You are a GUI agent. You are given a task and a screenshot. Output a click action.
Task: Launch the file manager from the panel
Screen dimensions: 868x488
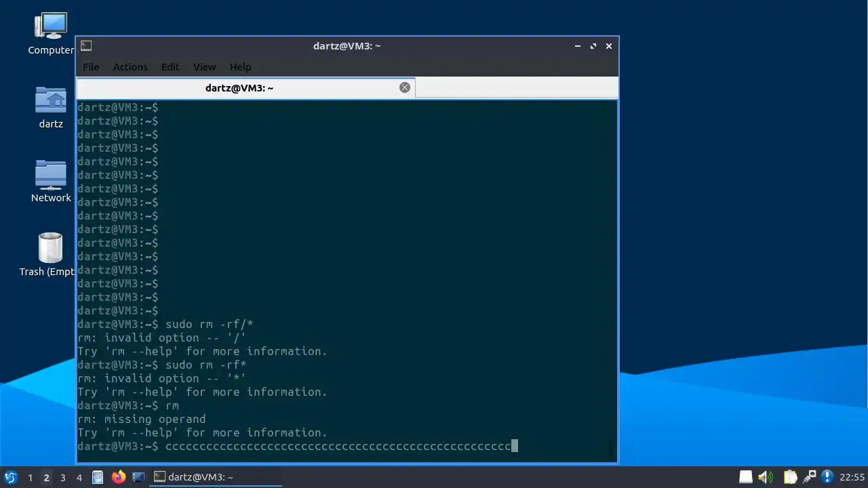98,477
